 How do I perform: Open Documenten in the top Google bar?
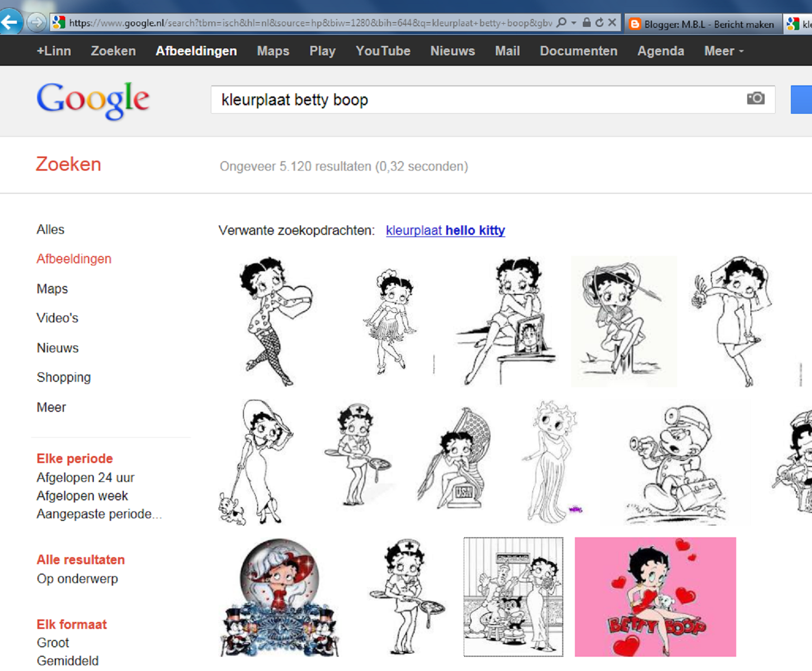click(579, 51)
